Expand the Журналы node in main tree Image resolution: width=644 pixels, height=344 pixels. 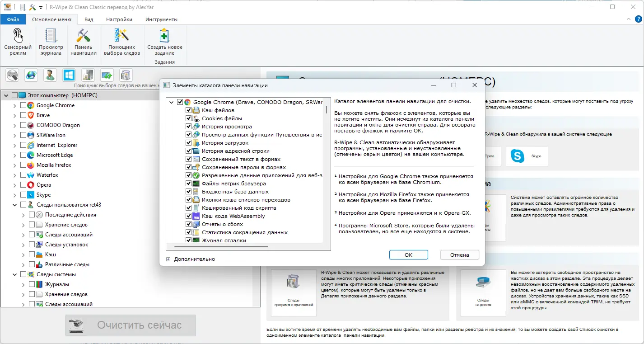[x=23, y=284]
